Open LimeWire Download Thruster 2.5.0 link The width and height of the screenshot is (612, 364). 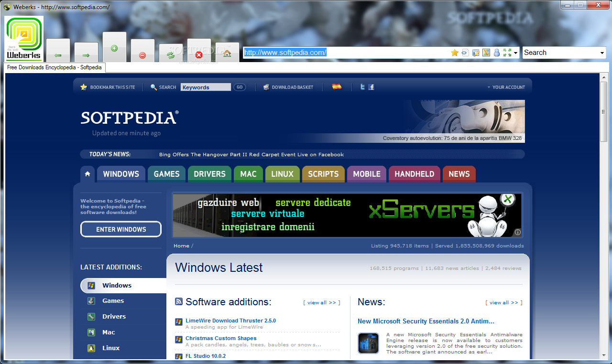pos(230,321)
